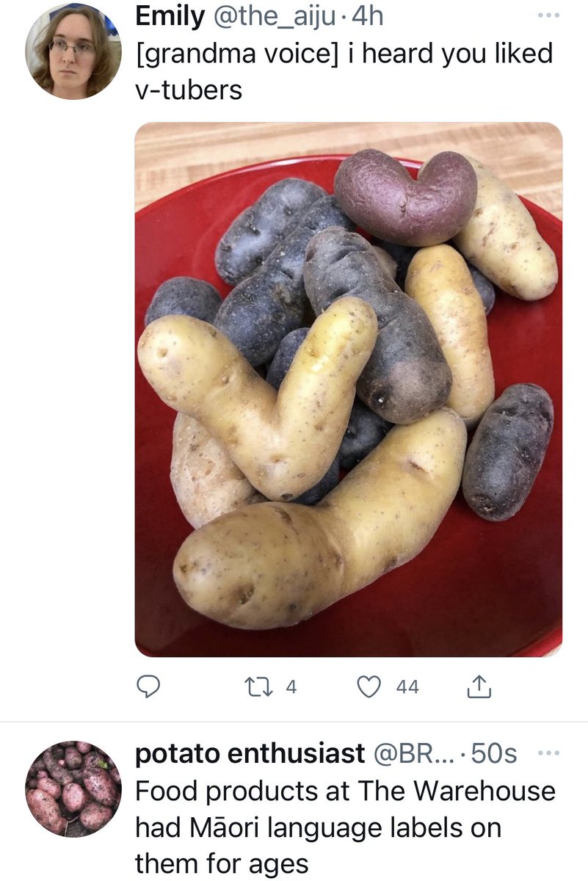This screenshot has height=881, width=588.
Task: Click the display name Emily
Action: (170, 17)
